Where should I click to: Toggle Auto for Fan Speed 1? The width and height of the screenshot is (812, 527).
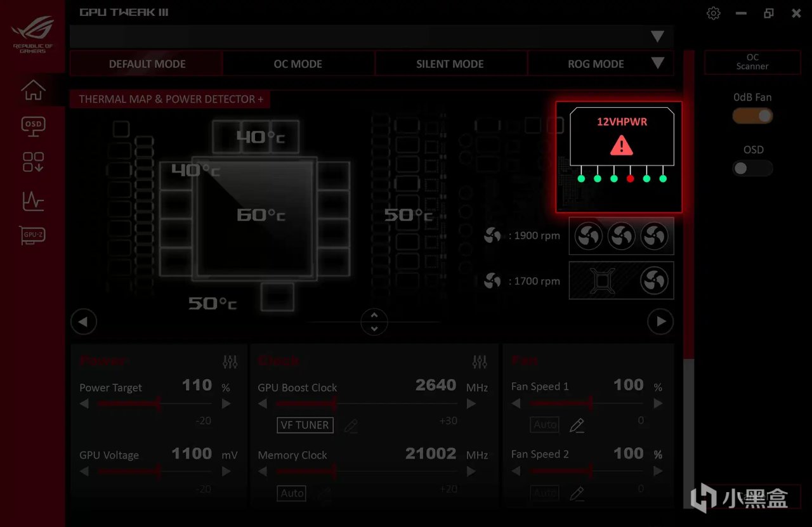coord(545,425)
